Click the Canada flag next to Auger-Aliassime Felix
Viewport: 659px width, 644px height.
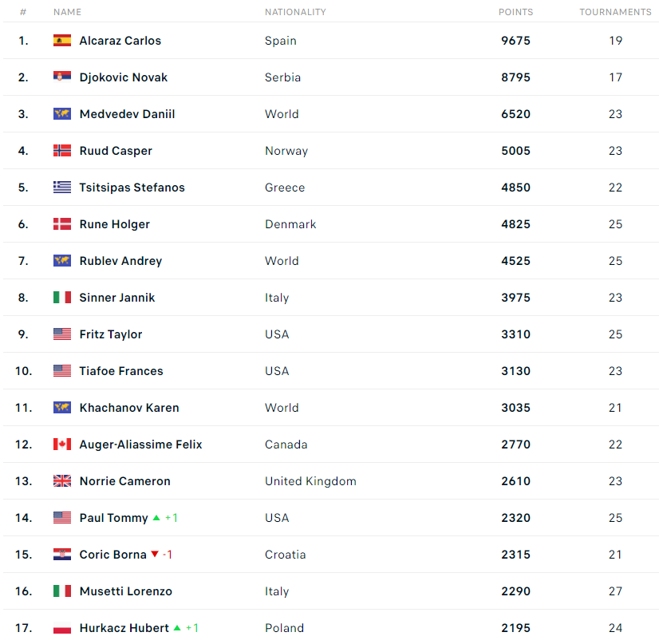62,444
